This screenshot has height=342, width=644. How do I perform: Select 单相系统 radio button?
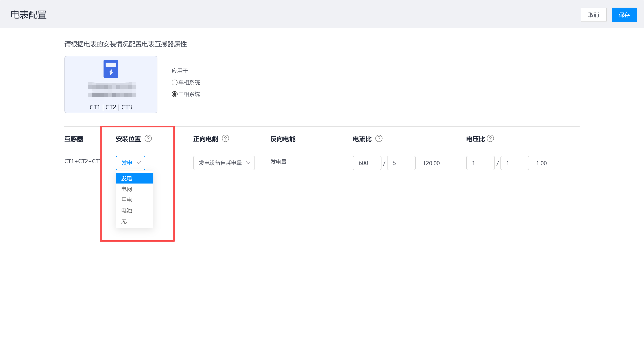pyautogui.click(x=174, y=82)
